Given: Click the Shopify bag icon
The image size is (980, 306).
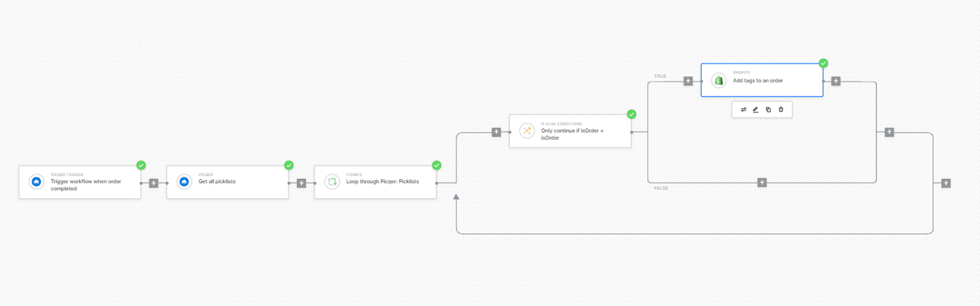Looking at the screenshot, I should coord(719,80).
